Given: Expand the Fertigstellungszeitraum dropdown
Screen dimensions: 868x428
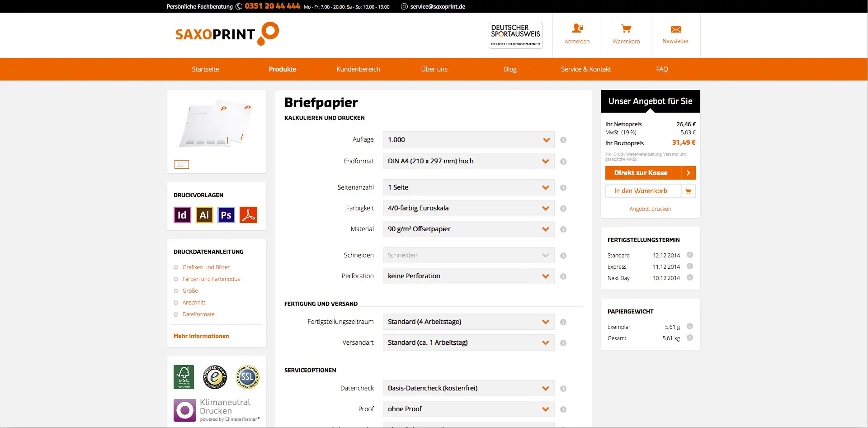Looking at the screenshot, I should pyautogui.click(x=468, y=322).
